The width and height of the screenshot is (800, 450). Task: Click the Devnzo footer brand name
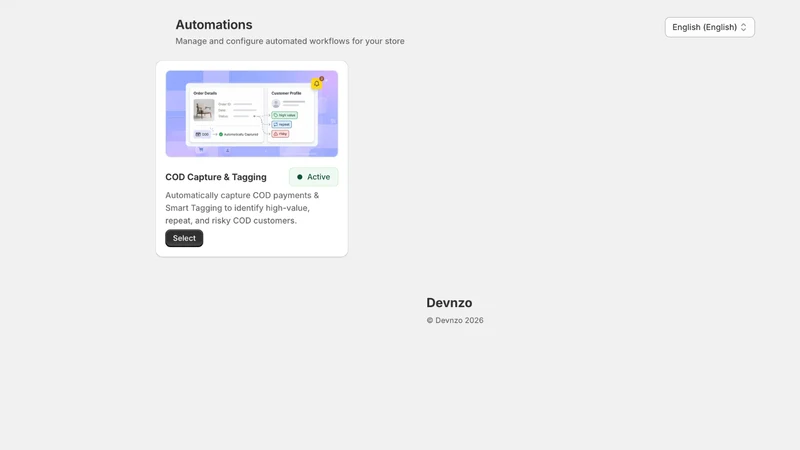click(x=449, y=303)
